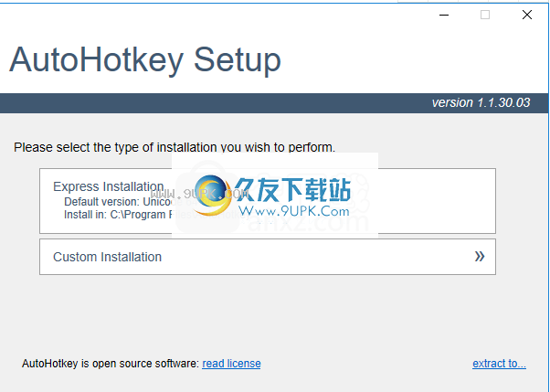This screenshot has height=392, width=550.
Task: Choose the Express Installation option
Action: tap(268, 201)
